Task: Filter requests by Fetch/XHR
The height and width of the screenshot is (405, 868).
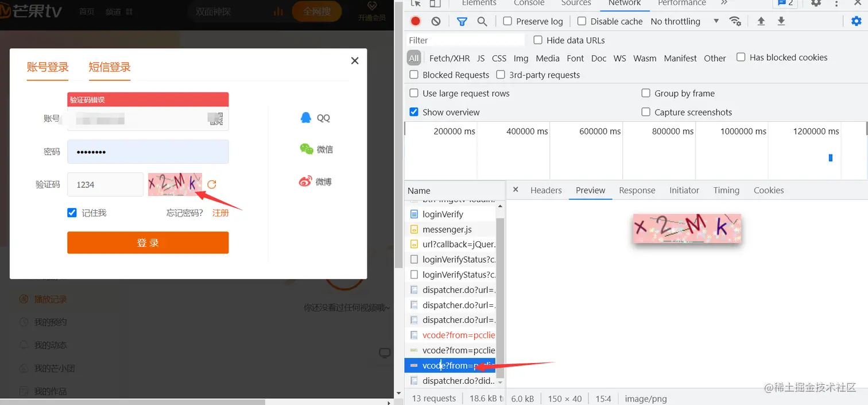Action: click(449, 58)
